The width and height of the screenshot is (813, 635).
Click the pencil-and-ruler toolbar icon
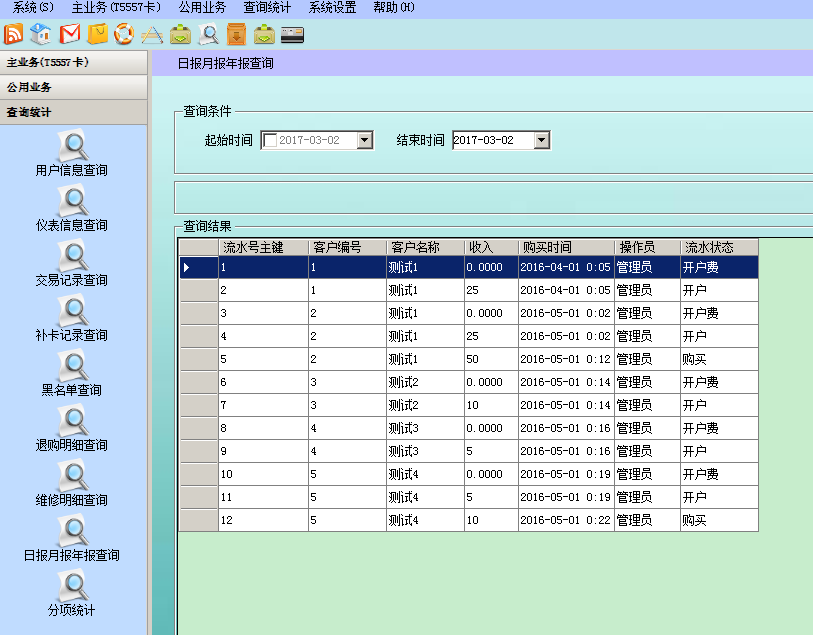pyautogui.click(x=152, y=34)
